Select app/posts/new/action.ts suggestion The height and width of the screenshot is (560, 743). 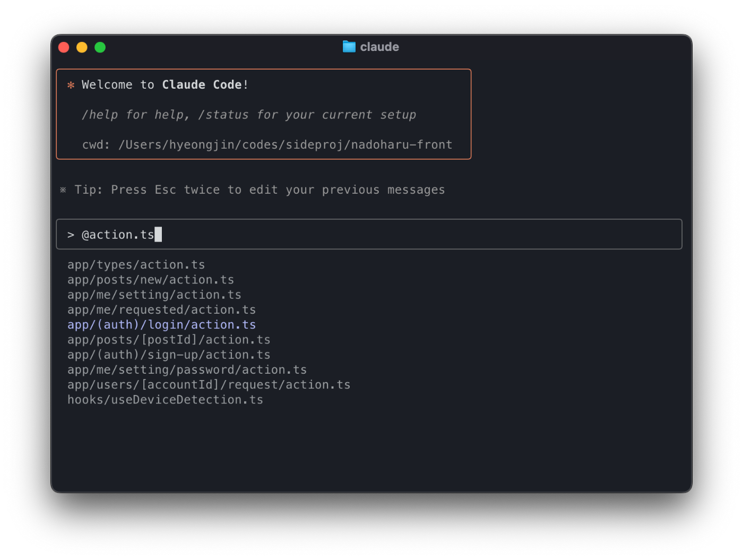pos(151,280)
